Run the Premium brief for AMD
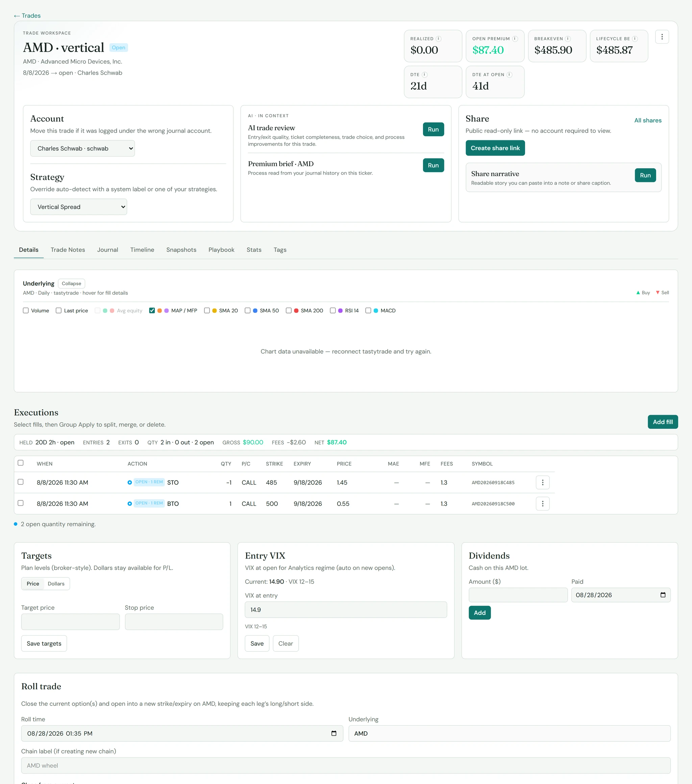 tap(433, 165)
